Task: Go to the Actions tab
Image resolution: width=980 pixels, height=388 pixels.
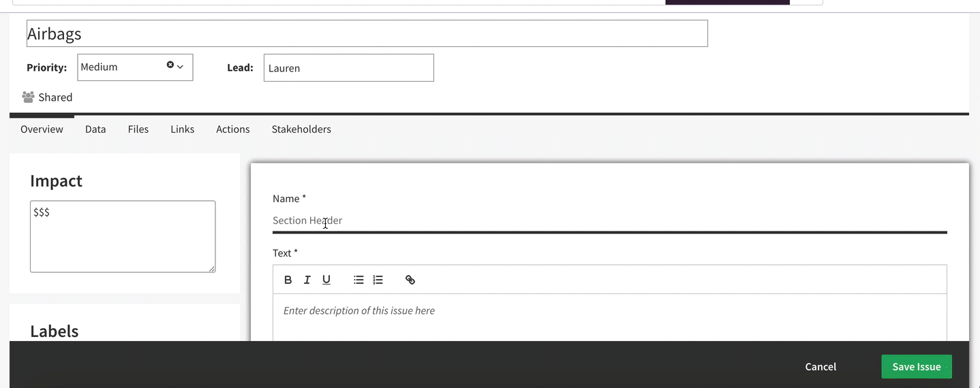Action: point(233,129)
